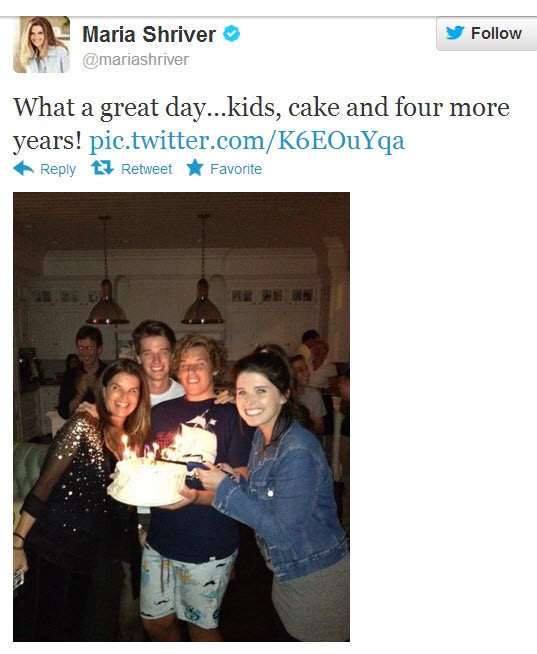This screenshot has width=537, height=654.
Task: Click the birthday cake in the attached photo
Action: 148,482
